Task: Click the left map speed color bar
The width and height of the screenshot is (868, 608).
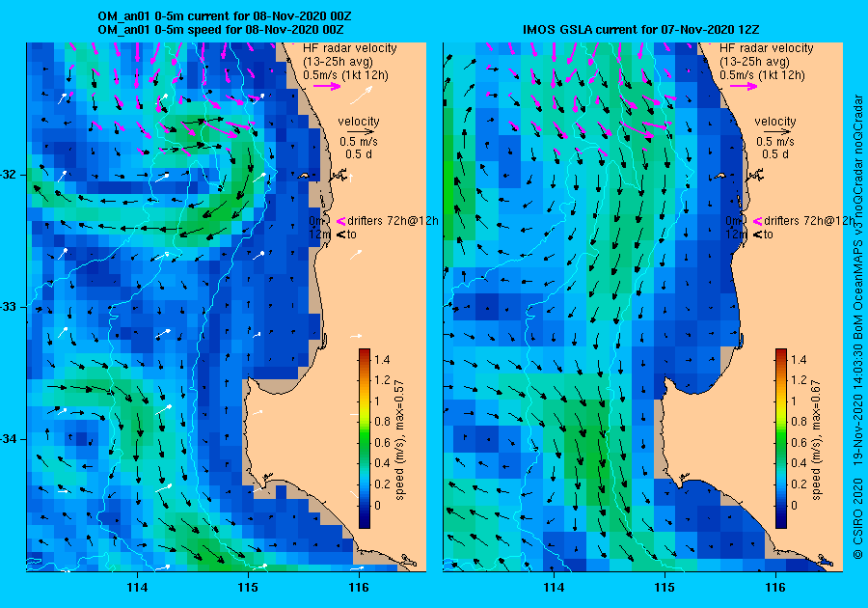Action: (x=365, y=438)
